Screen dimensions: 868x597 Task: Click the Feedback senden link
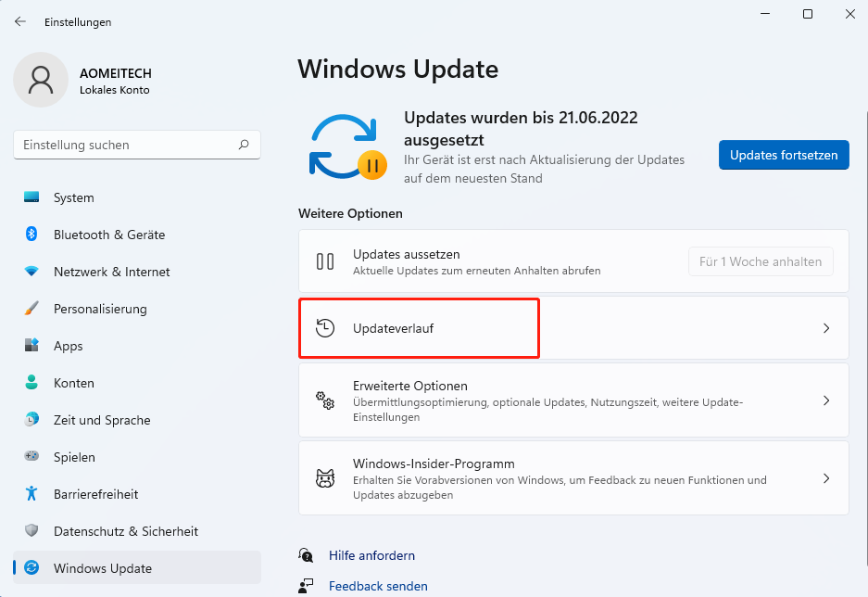[378, 586]
